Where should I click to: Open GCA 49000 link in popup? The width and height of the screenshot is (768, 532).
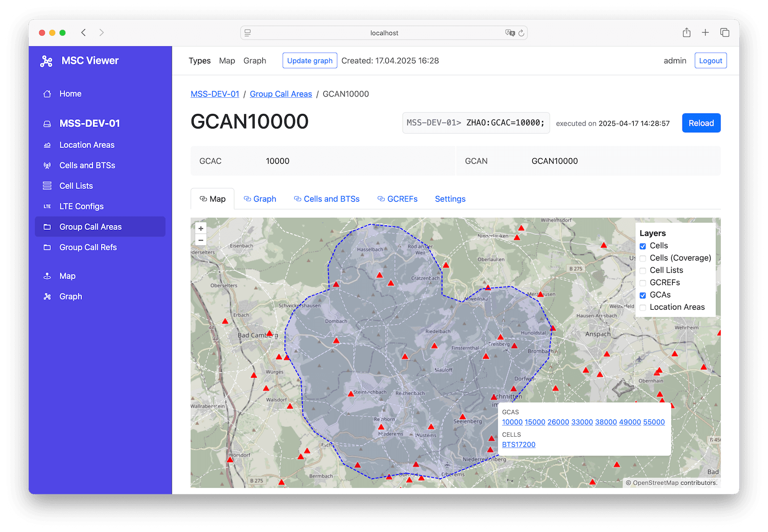(x=630, y=422)
